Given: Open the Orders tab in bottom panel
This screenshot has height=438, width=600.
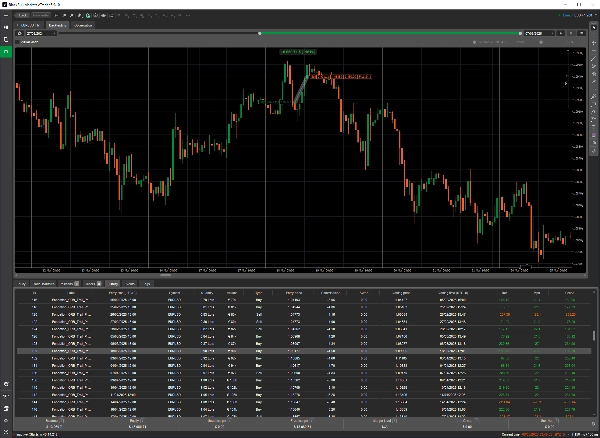Looking at the screenshot, I should pyautogui.click(x=93, y=284).
